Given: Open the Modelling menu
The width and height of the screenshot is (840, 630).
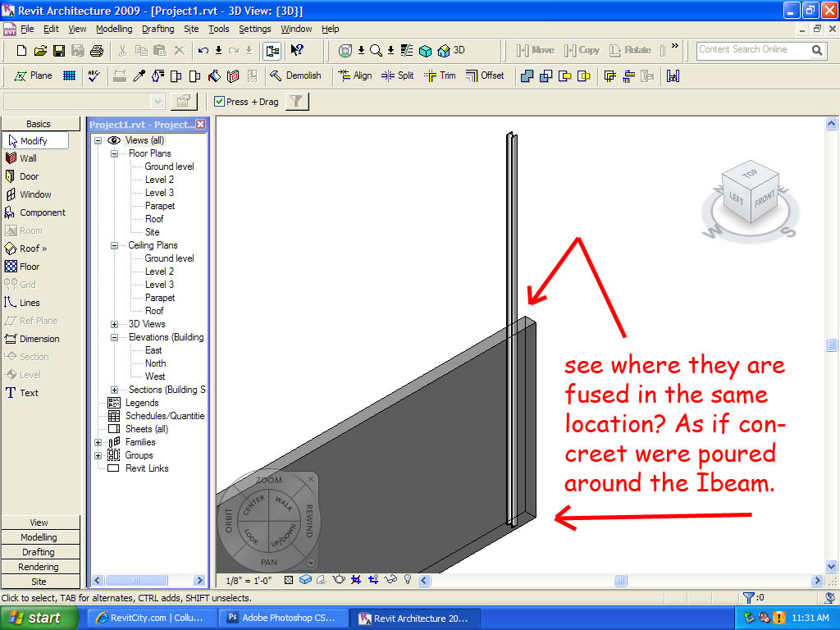Looking at the screenshot, I should coord(114,29).
